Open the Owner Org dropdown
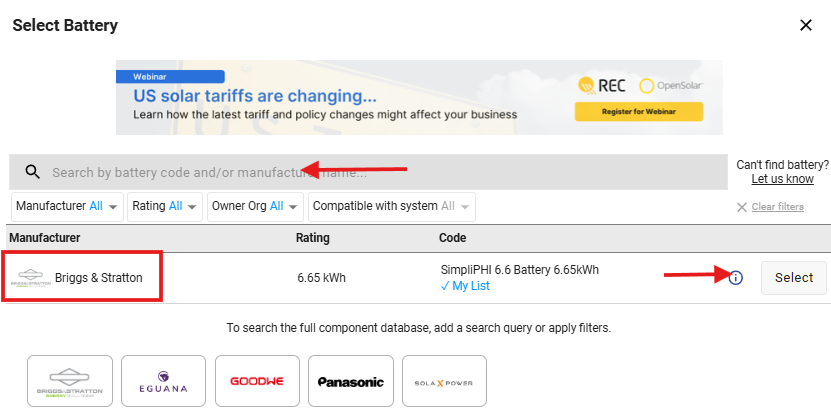831x415 pixels. (x=255, y=206)
